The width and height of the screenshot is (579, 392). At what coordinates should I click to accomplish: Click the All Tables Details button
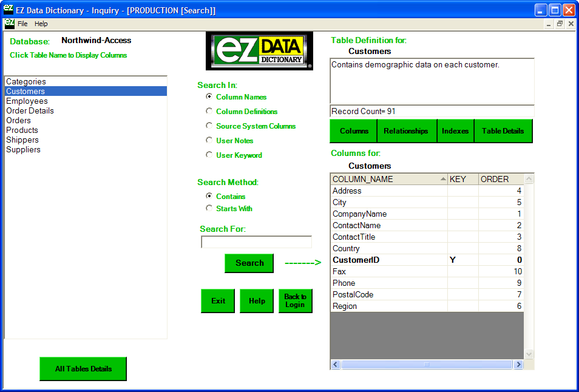point(83,369)
